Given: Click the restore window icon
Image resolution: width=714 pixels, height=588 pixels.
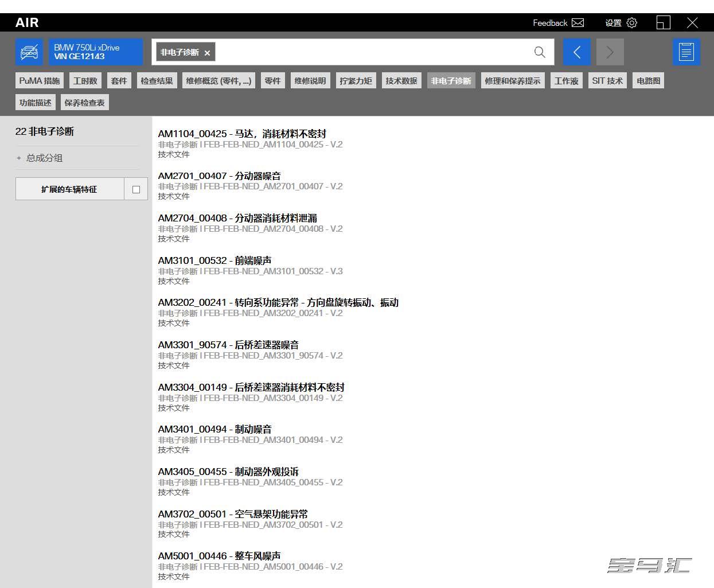Looking at the screenshot, I should pos(664,23).
